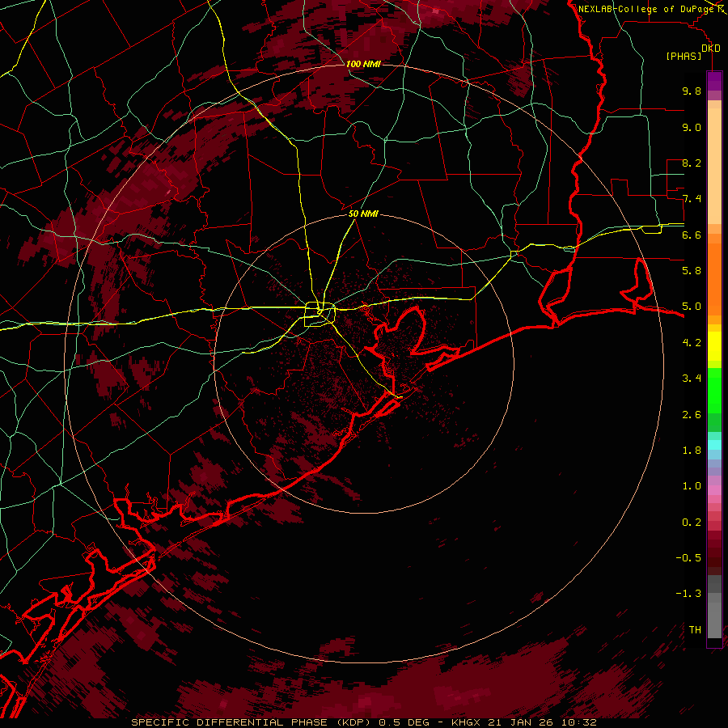
Task: Click the 0.2 legend value
Action: click(x=692, y=523)
